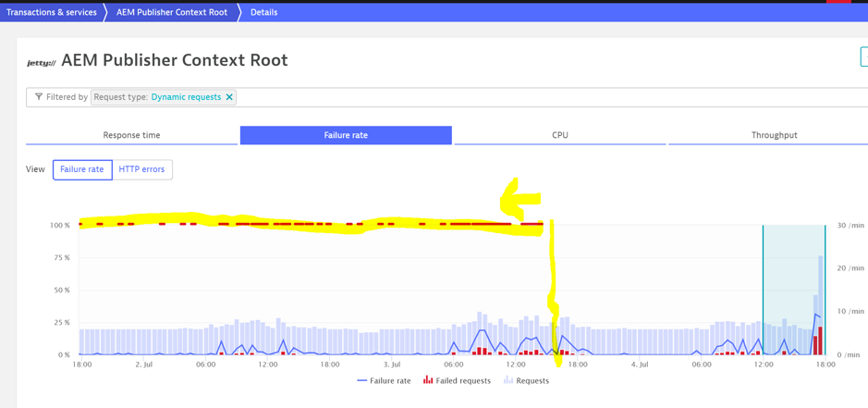Remove the Dynamic requests filter
This screenshot has height=408, width=868.
pyautogui.click(x=229, y=97)
